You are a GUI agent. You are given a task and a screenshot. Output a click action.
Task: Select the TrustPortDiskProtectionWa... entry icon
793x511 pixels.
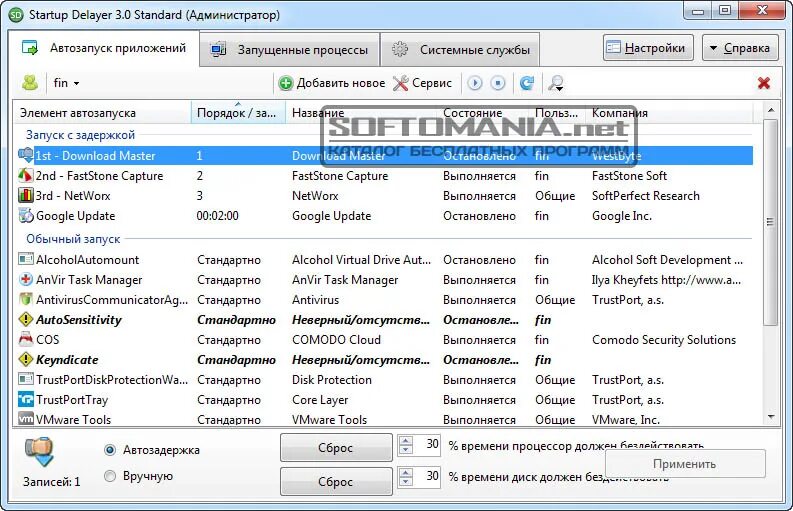point(26,379)
